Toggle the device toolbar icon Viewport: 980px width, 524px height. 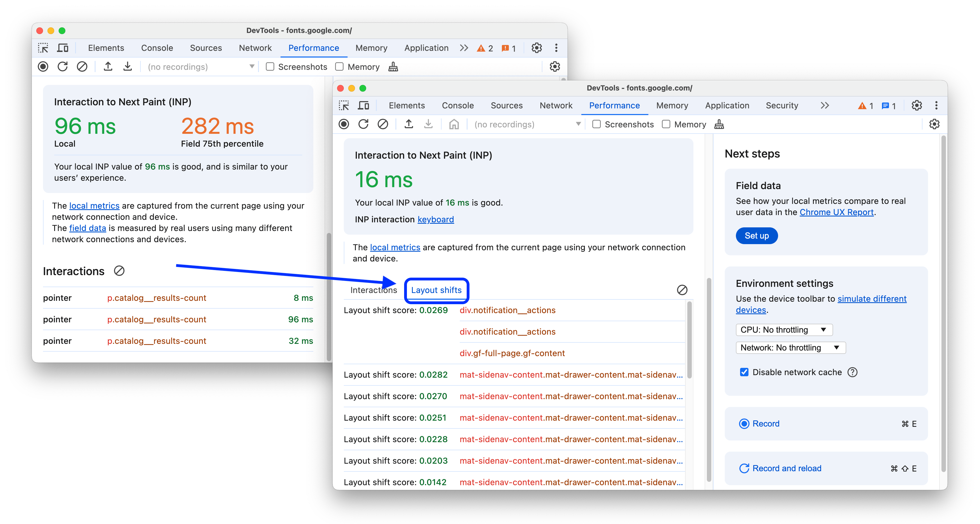(363, 105)
